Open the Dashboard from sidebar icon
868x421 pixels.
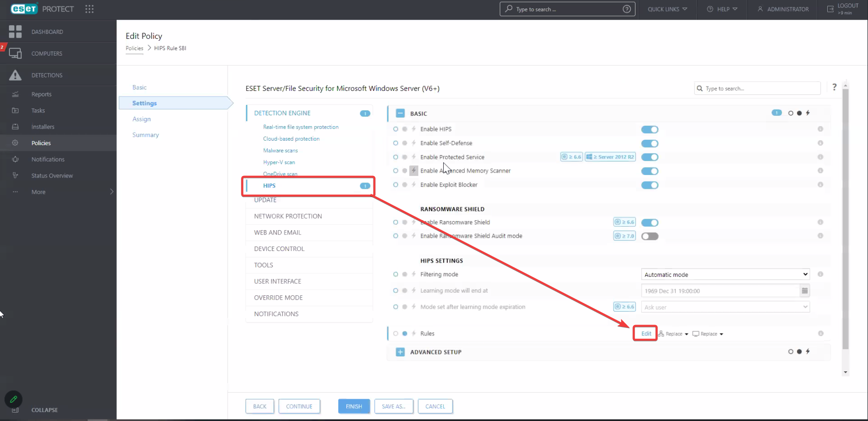15,32
